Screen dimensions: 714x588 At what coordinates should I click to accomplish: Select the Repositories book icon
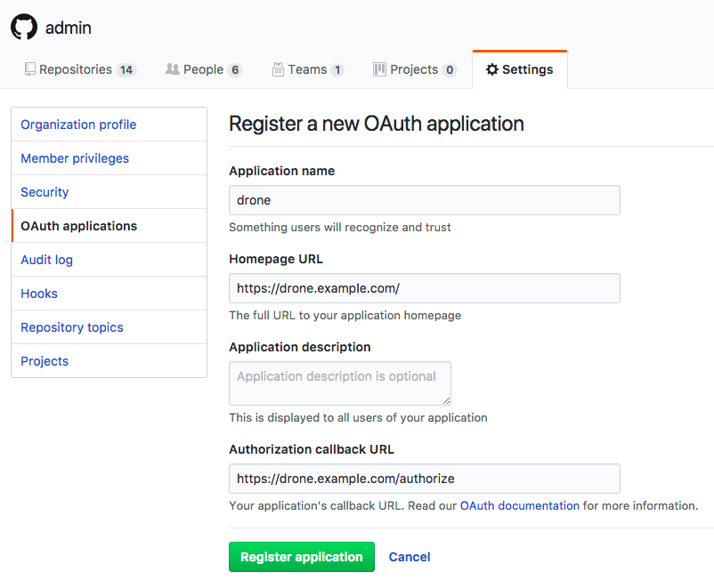(30, 68)
